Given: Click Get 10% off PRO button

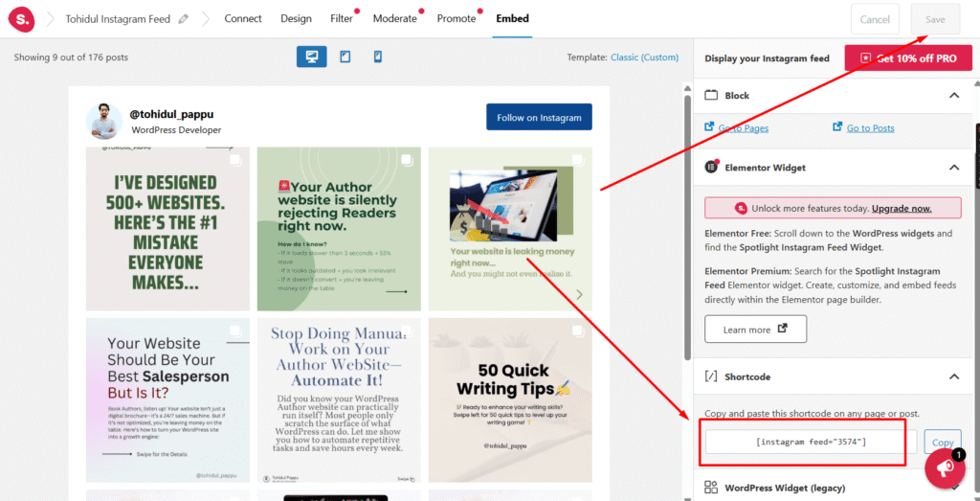Looking at the screenshot, I should tap(909, 58).
